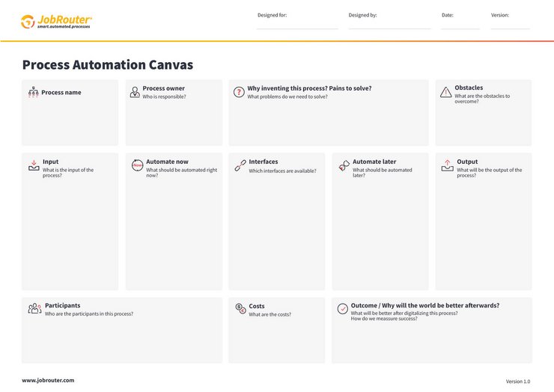This screenshot has width=554, height=392.
Task: Select the Automate now icon
Action: (137, 166)
